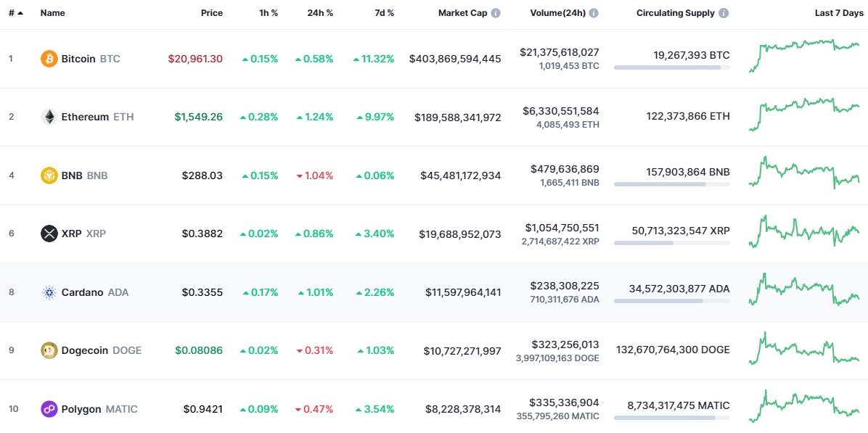Click Ethereum market cap $189,588,341,972
Screen dimensions: 868x433
[458, 117]
